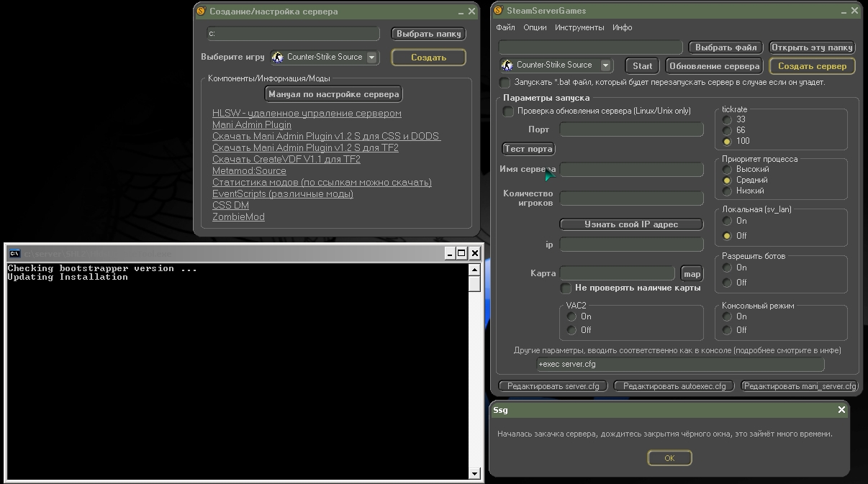Click command prompt scrollbar down arrow
The width and height of the screenshot is (868, 484).
(474, 474)
